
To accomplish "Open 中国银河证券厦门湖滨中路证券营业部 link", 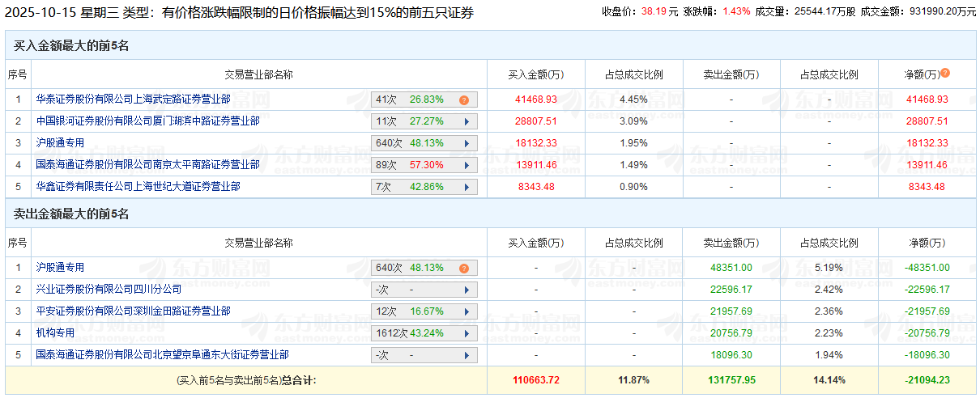I will point(147,121).
